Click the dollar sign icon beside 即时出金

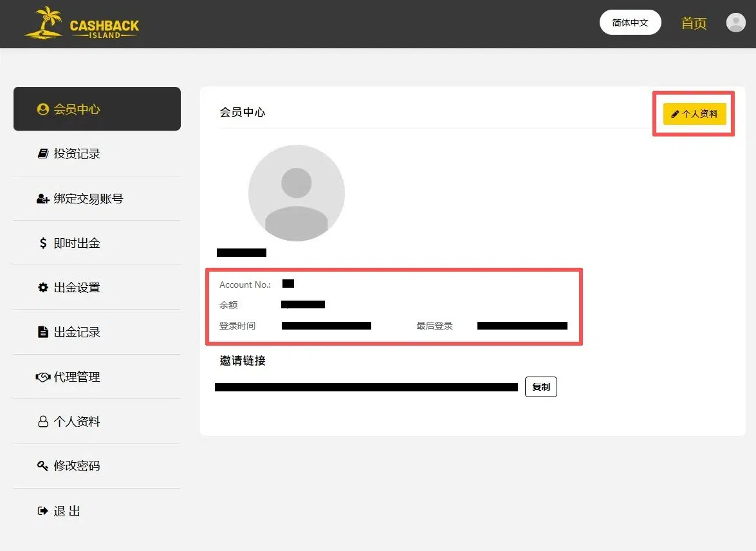pos(43,243)
